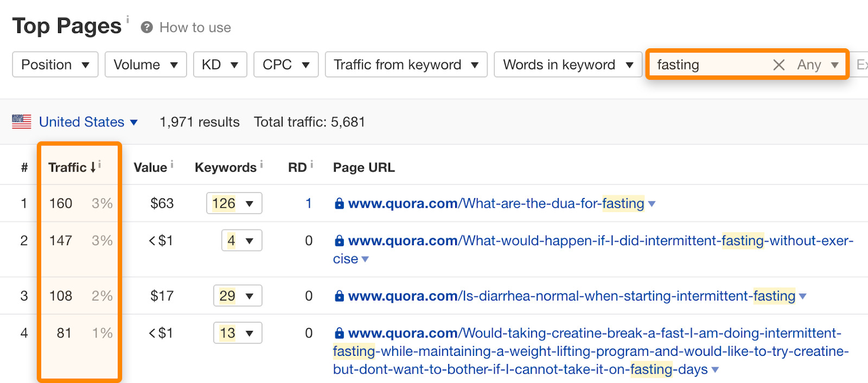Click the How to use help icon
Screen dimensions: 868x383
[146, 28]
